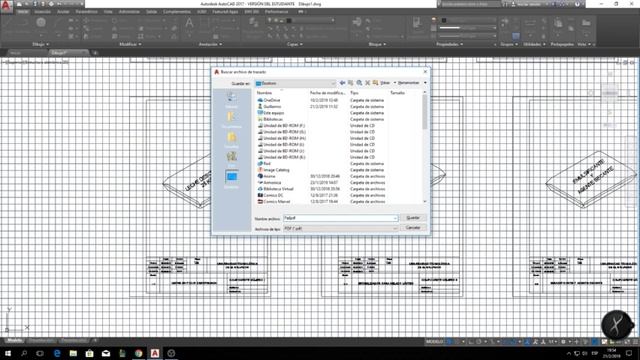
Task: Select the Desktop shortcut in dialog places sidebar
Action: tap(231, 179)
